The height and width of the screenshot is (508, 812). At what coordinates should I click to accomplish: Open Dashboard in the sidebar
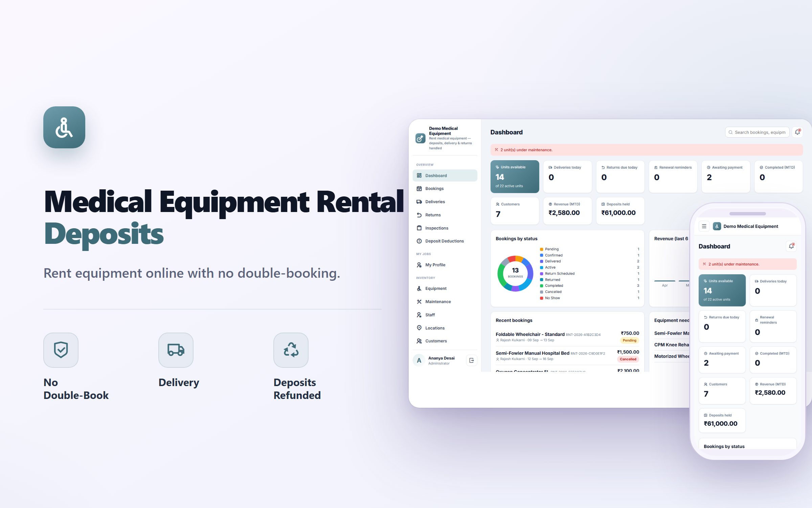(445, 175)
